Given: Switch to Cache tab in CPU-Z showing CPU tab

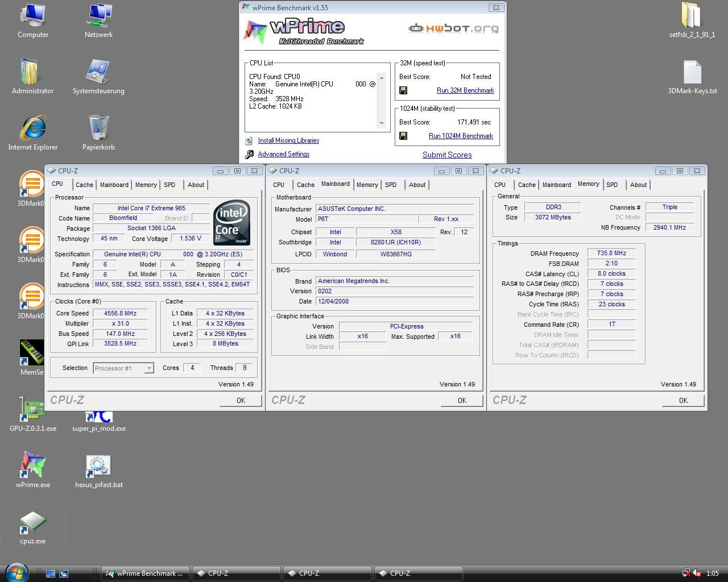Looking at the screenshot, I should pos(84,185).
